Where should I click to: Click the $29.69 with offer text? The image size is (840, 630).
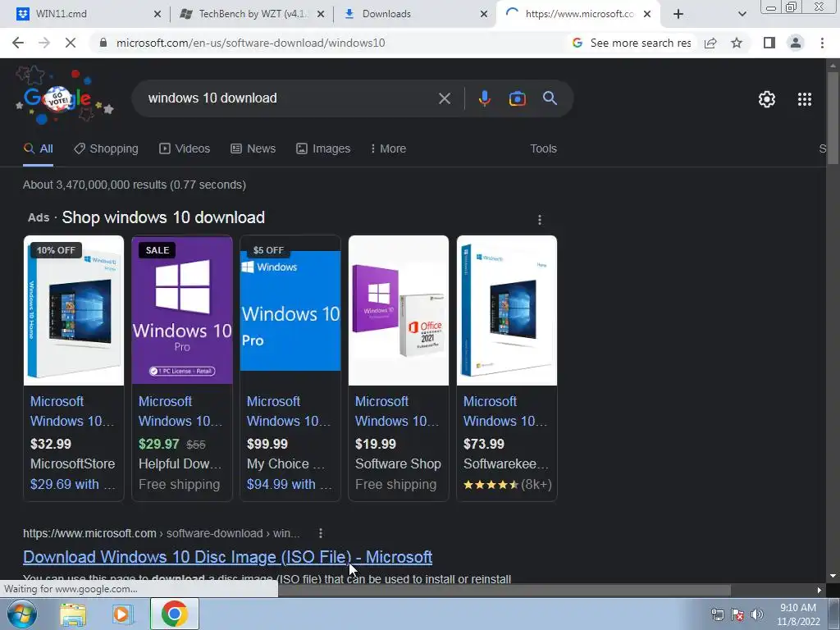pos(72,484)
